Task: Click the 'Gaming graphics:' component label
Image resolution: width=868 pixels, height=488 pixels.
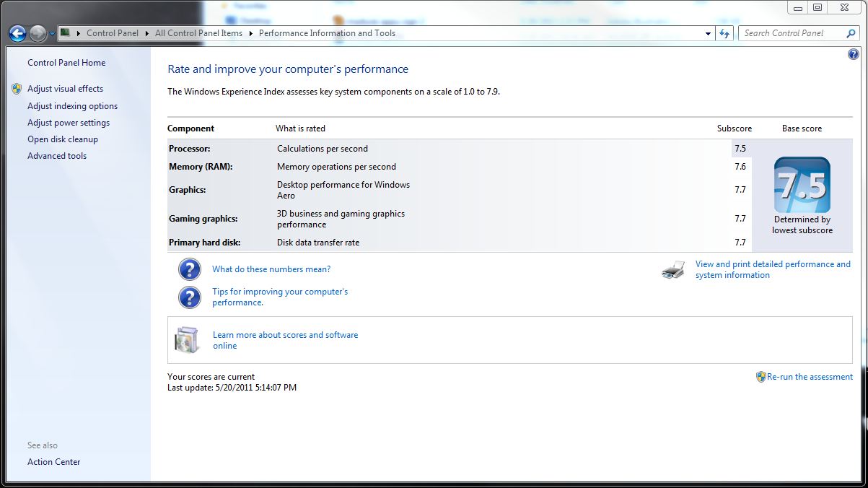Action: 203,219
